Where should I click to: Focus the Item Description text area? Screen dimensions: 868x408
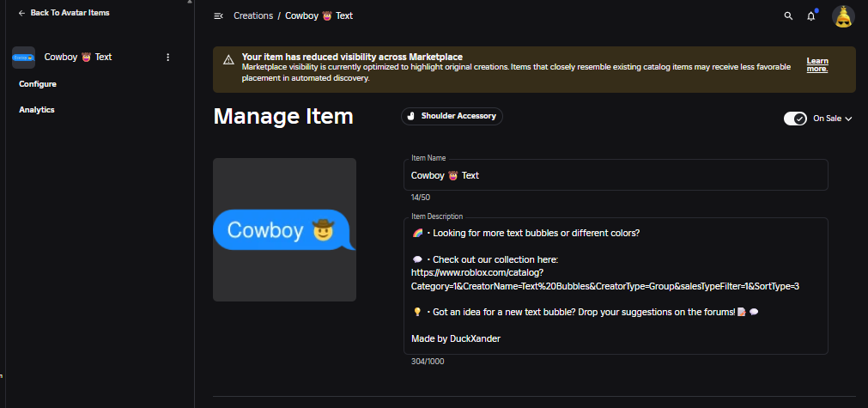pos(616,286)
